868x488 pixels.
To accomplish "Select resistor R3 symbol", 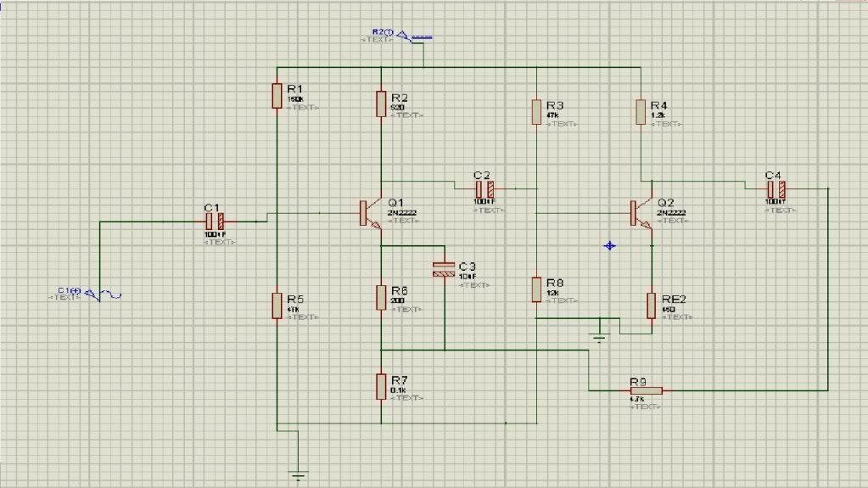I will pyautogui.click(x=536, y=112).
